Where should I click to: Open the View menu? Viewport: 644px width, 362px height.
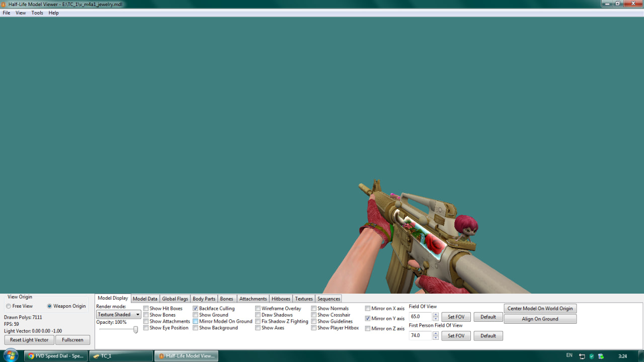click(21, 13)
